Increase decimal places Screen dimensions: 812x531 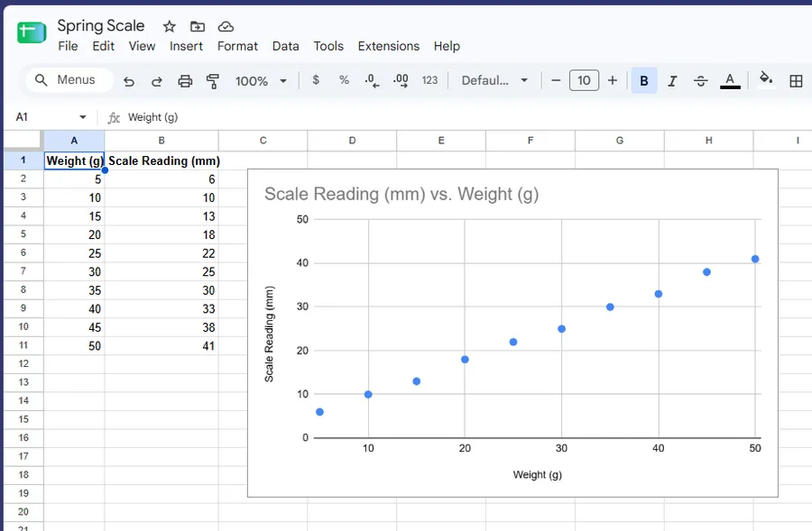pos(401,80)
